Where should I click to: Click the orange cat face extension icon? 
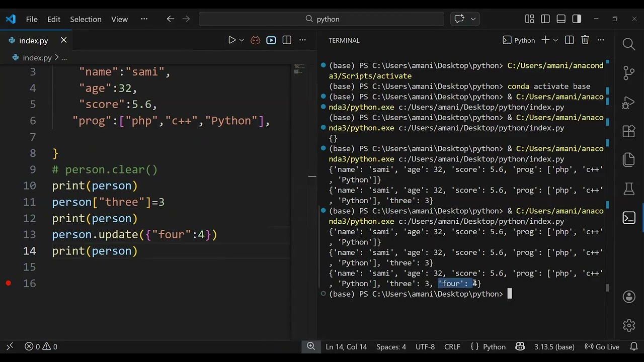coord(256,40)
